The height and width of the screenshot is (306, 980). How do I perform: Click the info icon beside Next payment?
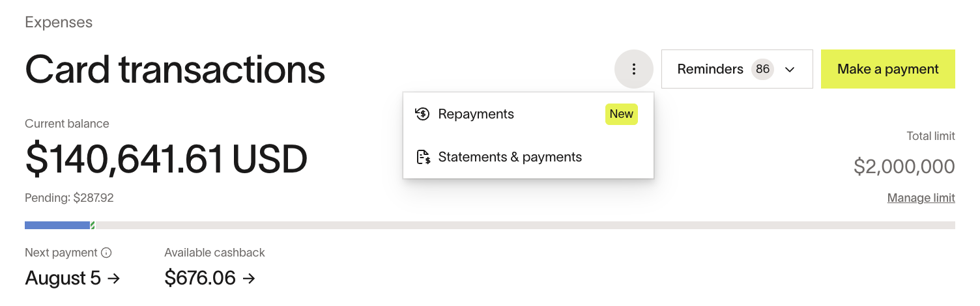tap(107, 253)
